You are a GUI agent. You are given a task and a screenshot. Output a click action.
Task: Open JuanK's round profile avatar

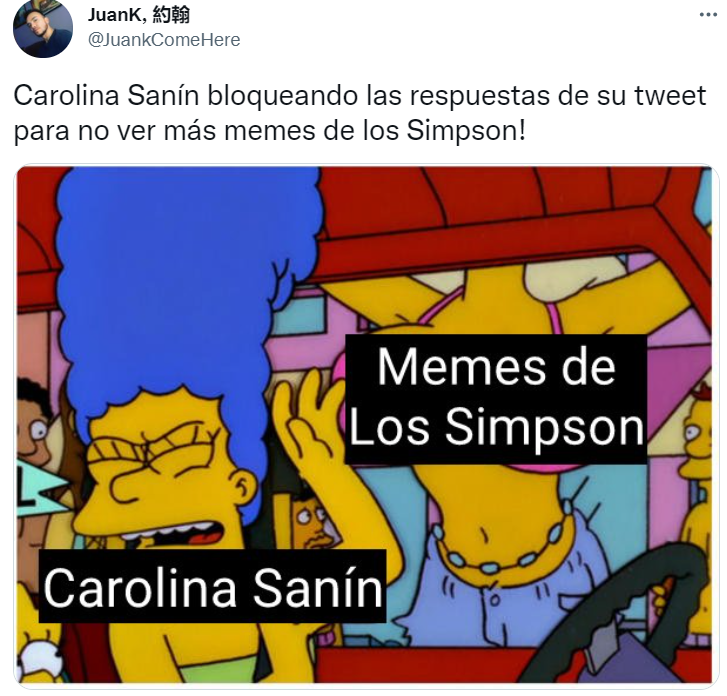[x=43, y=28]
